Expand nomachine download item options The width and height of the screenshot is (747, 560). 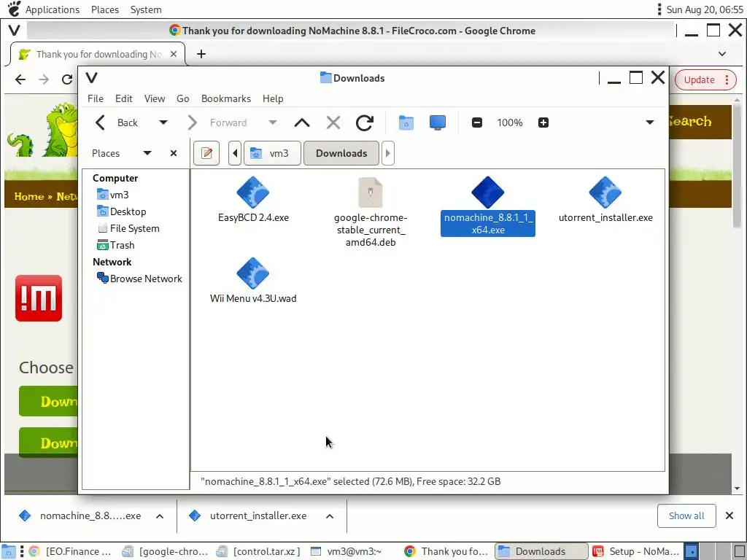[x=160, y=516]
